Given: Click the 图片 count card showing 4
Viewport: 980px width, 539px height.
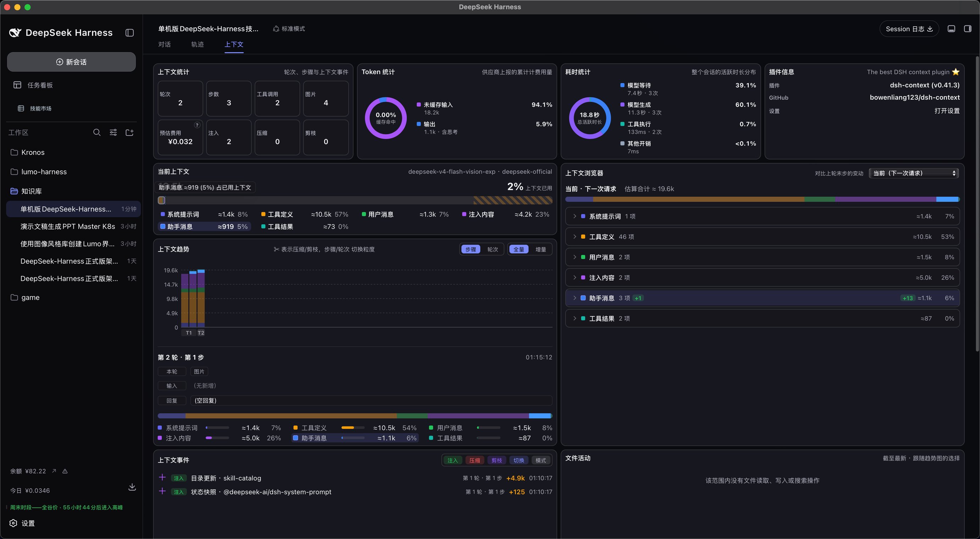Looking at the screenshot, I should pyautogui.click(x=326, y=99).
